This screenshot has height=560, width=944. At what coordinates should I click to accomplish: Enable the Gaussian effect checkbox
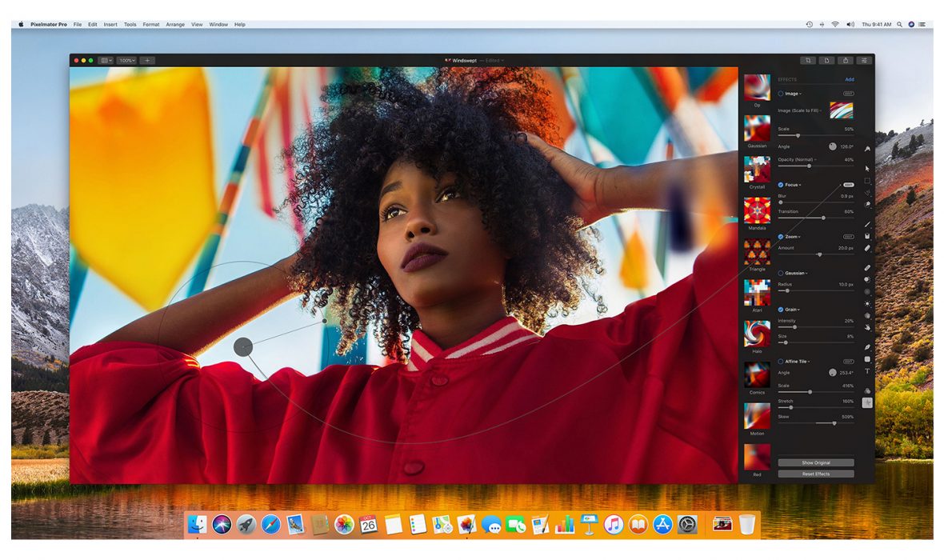point(781,273)
